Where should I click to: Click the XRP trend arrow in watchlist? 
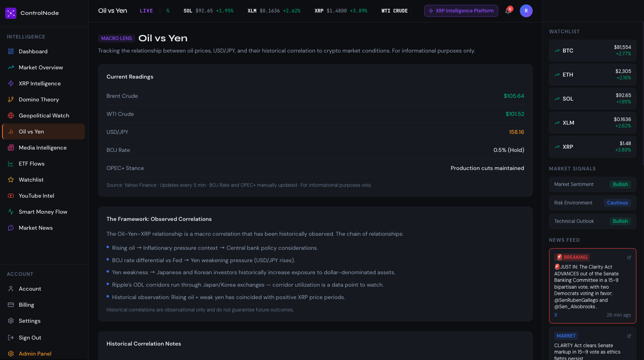pyautogui.click(x=557, y=147)
